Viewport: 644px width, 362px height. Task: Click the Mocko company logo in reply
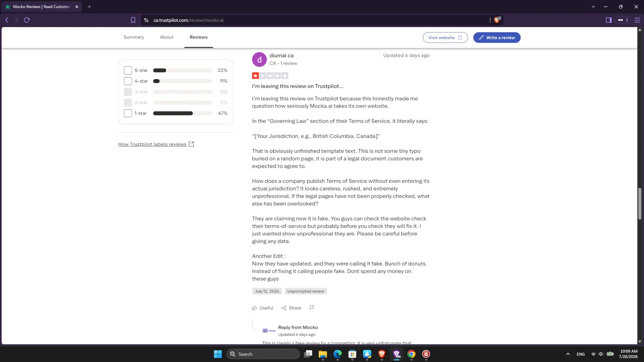[x=269, y=330]
